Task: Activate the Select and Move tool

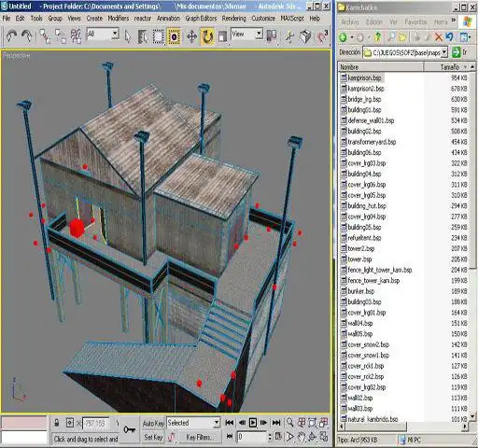Action: [191, 36]
